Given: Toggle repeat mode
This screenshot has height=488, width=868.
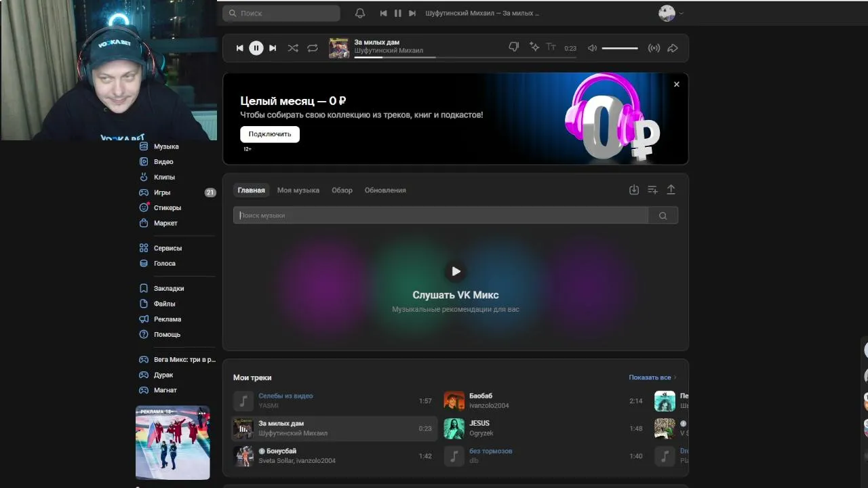Looking at the screenshot, I should [313, 48].
